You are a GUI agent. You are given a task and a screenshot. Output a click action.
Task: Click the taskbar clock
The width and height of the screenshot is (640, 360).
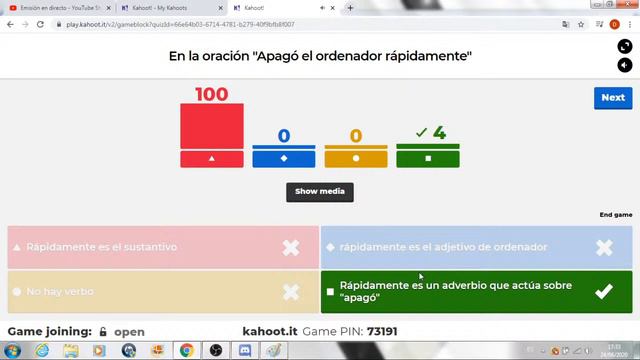(614, 351)
